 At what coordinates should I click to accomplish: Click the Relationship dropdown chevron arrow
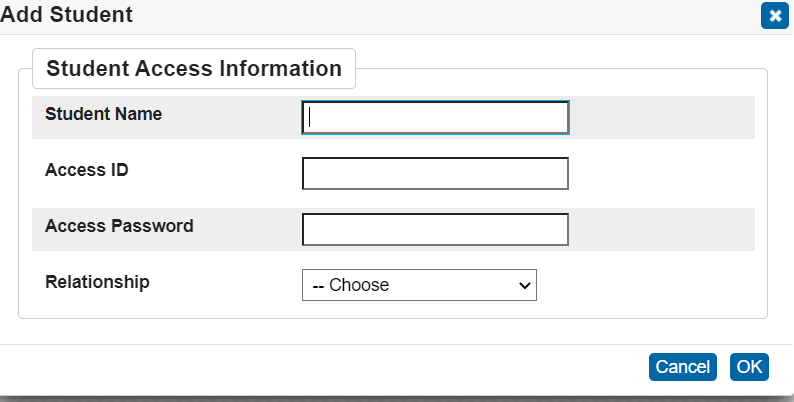pyautogui.click(x=524, y=285)
